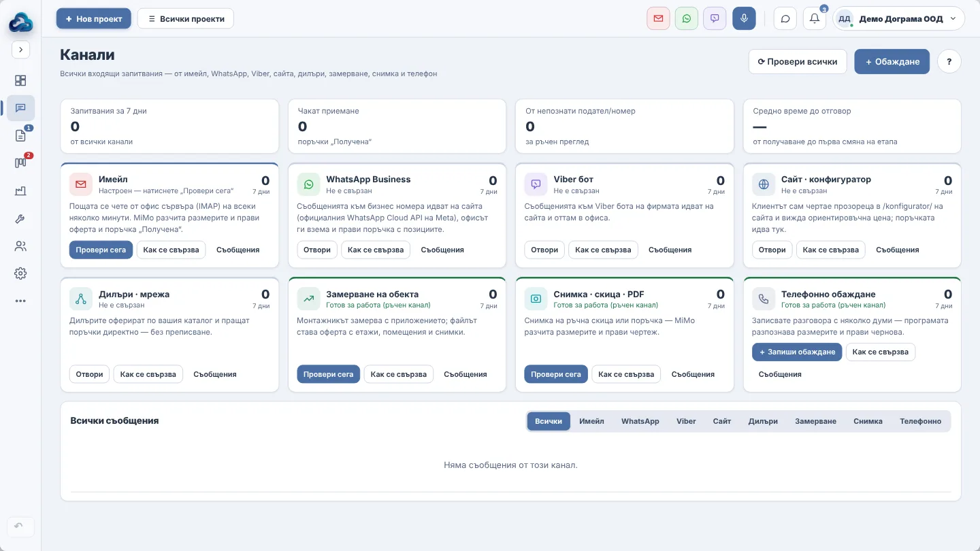
Task: Open the wrench tools icon in sidebar
Action: pos(20,218)
